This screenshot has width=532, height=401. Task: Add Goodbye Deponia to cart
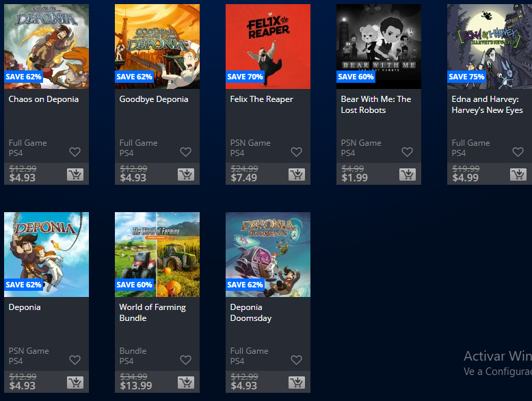point(186,174)
